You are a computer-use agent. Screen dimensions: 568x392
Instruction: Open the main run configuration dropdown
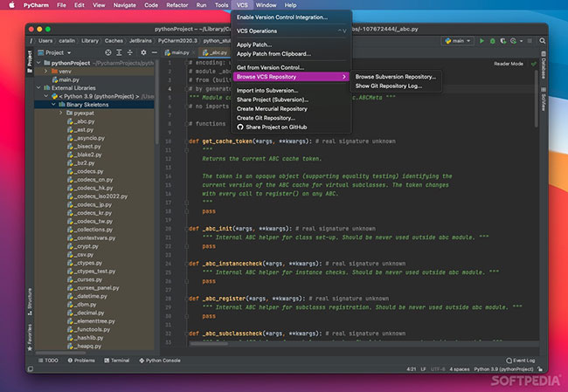(x=458, y=41)
